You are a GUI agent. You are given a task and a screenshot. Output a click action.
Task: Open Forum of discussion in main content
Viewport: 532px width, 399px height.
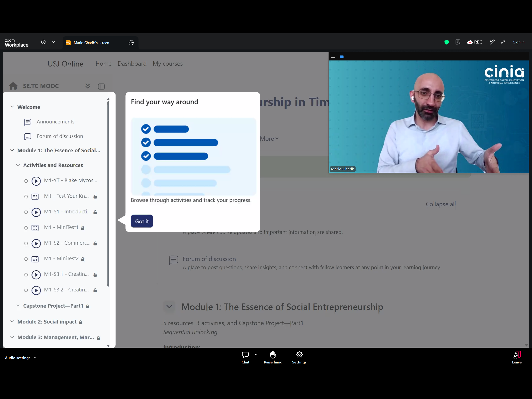tap(209, 259)
